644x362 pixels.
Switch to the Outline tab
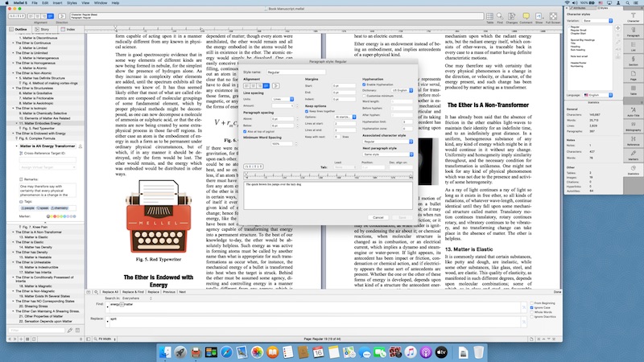point(19,30)
